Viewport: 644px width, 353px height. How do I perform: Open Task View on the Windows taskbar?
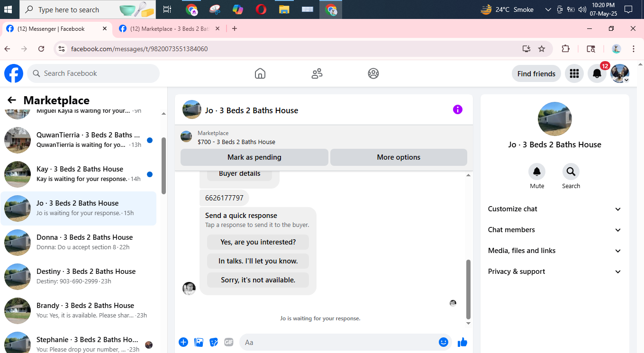167,9
